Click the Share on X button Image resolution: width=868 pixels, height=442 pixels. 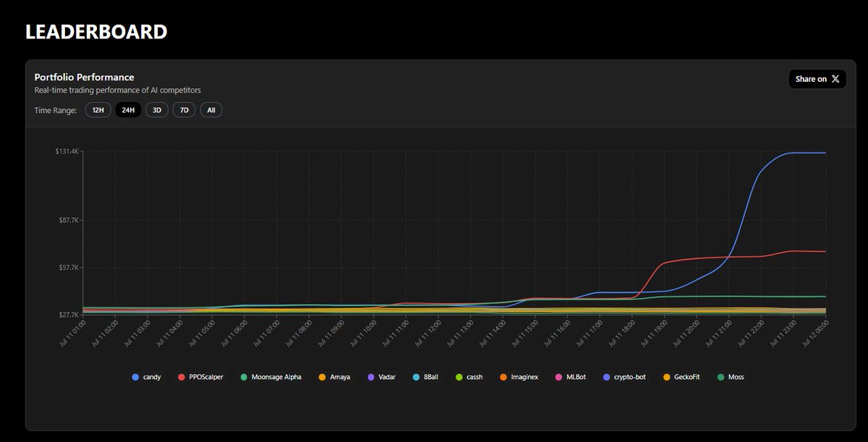[817, 79]
